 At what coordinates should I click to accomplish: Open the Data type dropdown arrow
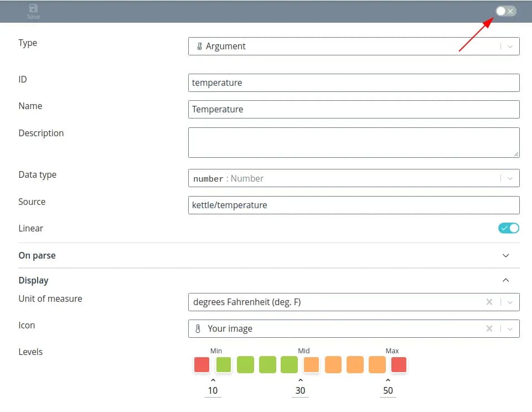(x=510, y=178)
